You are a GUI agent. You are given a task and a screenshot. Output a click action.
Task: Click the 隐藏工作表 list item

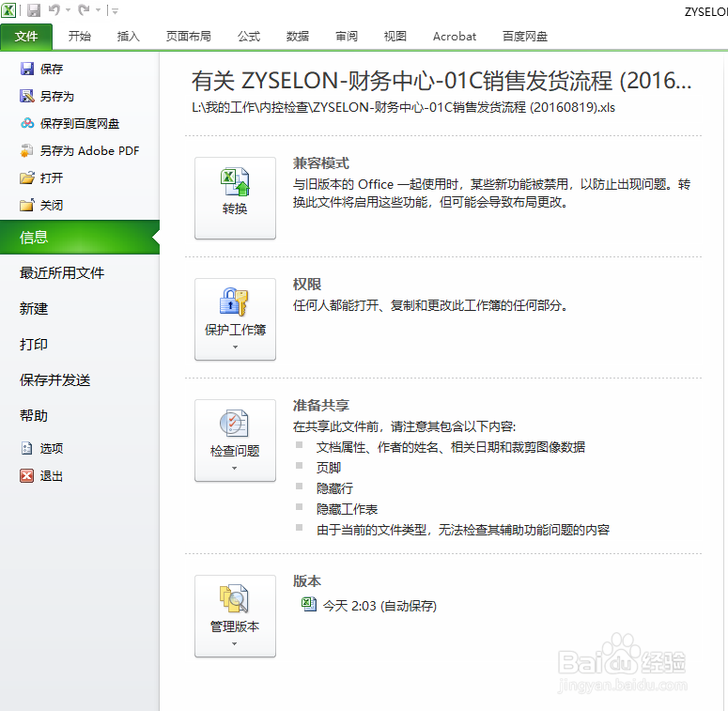pyautogui.click(x=347, y=509)
